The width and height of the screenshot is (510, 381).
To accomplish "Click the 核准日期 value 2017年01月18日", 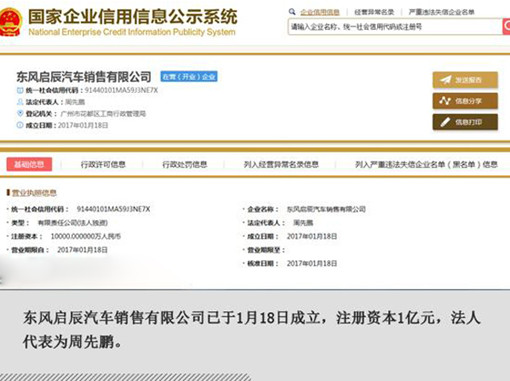I will pos(312,263).
